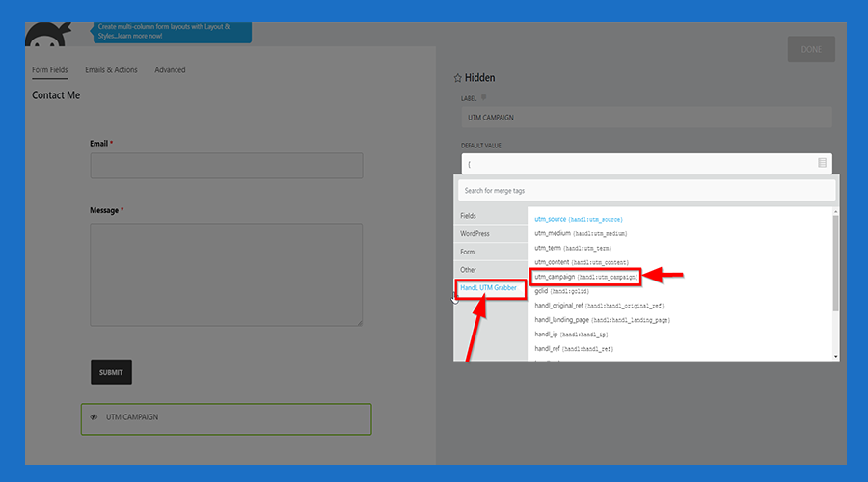Select HandL UTM Grabber category

tap(491, 288)
